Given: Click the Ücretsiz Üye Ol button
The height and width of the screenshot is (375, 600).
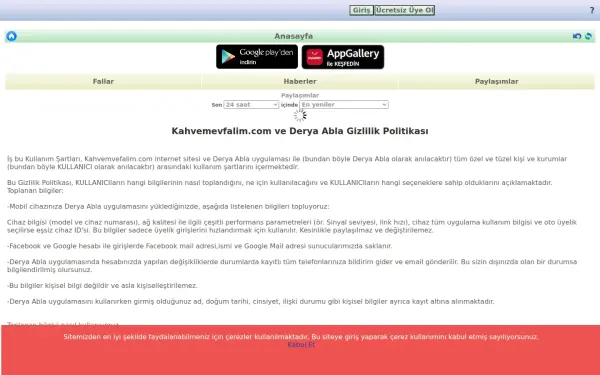Looking at the screenshot, I should tap(404, 10).
